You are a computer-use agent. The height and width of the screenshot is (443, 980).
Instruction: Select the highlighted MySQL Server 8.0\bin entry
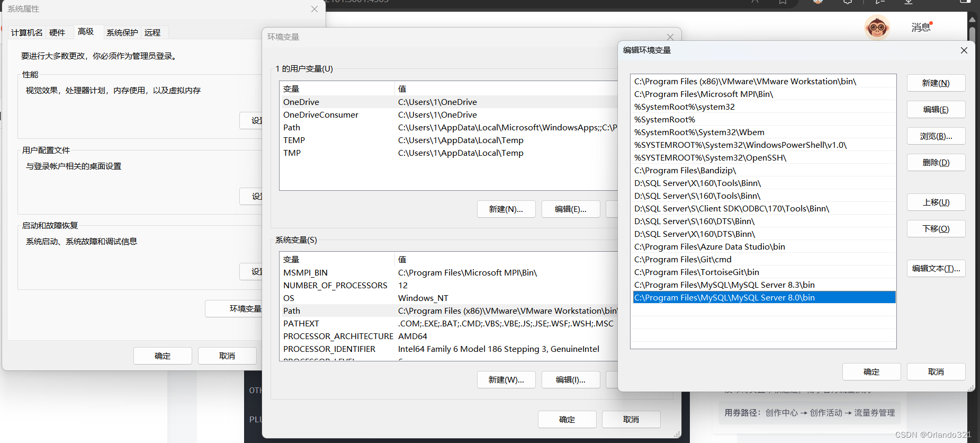pos(763,297)
